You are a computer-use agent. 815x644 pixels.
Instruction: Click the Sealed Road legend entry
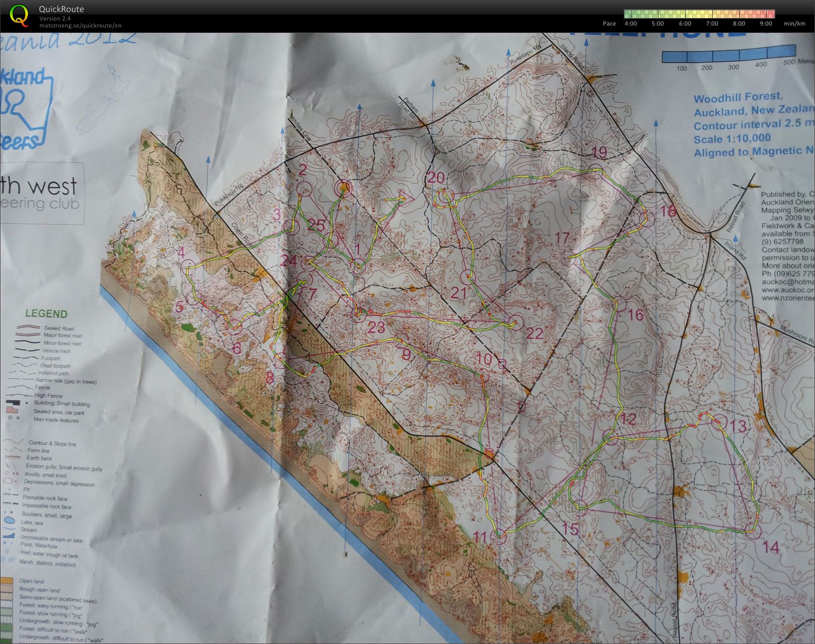click(59, 328)
